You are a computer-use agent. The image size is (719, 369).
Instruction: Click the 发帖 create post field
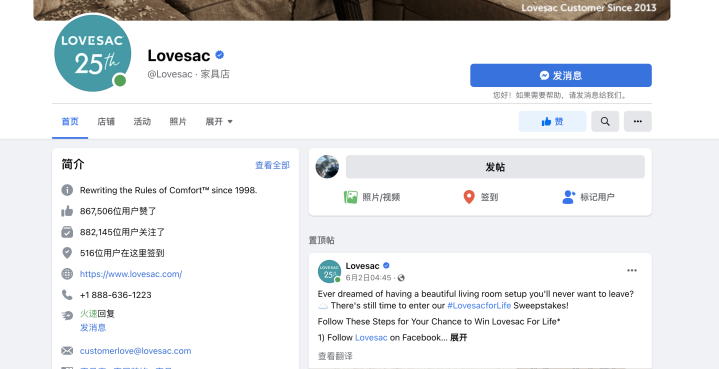[x=495, y=167]
